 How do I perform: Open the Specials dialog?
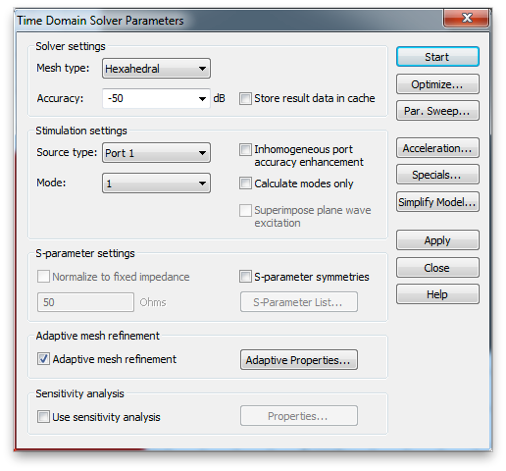[x=437, y=174]
